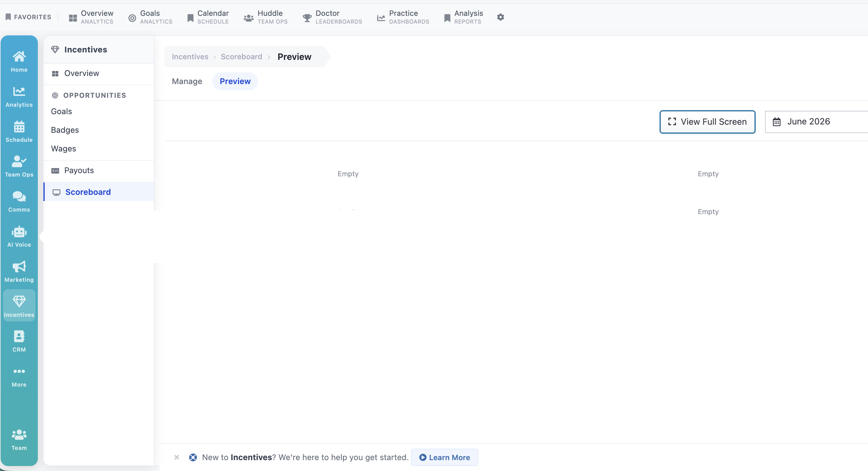This screenshot has height=471, width=868.
Task: Open CRM contacts icon
Action: (19, 341)
